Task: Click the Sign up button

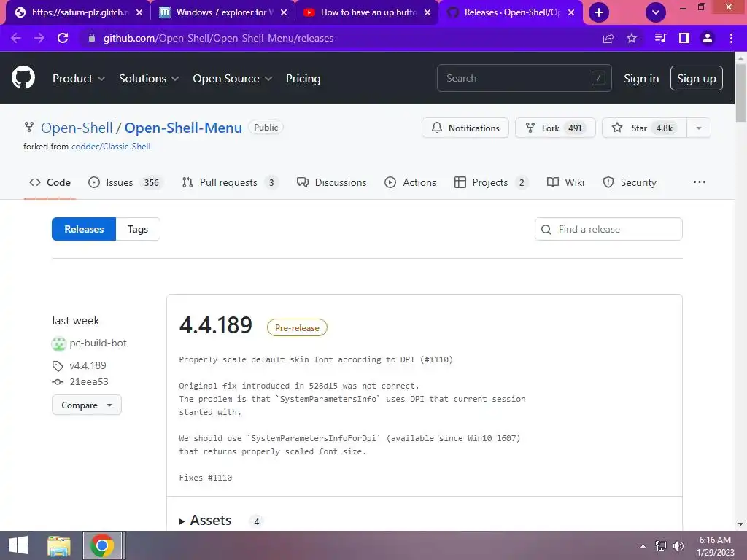Action: (697, 78)
